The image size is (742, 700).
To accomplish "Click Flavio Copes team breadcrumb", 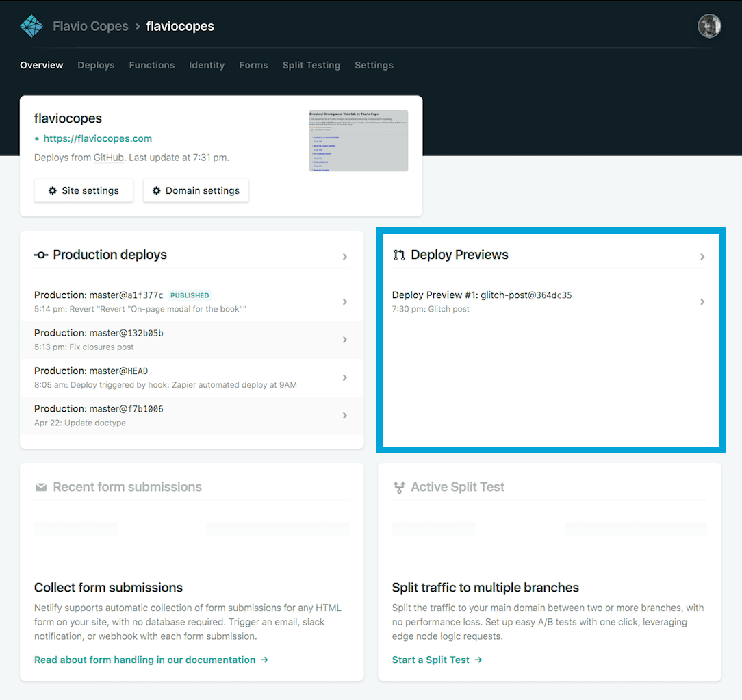I will coord(90,26).
